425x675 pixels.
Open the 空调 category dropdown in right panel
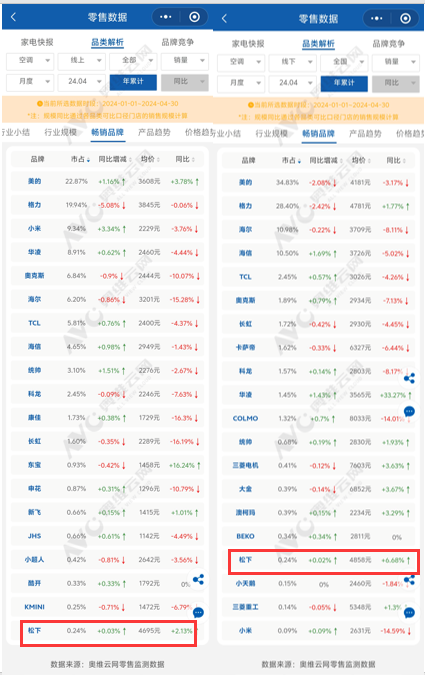click(x=241, y=62)
